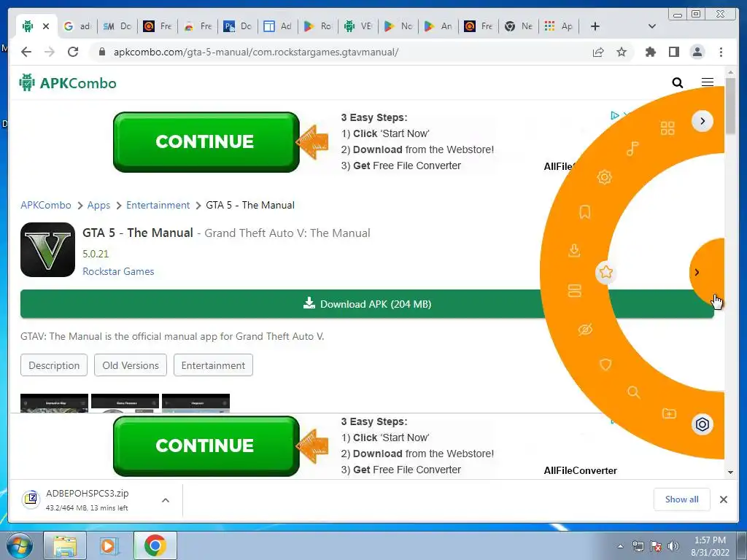Screen dimensions: 747x560
Task: Open settings gear in orange wheel menu
Action: [x=604, y=178]
